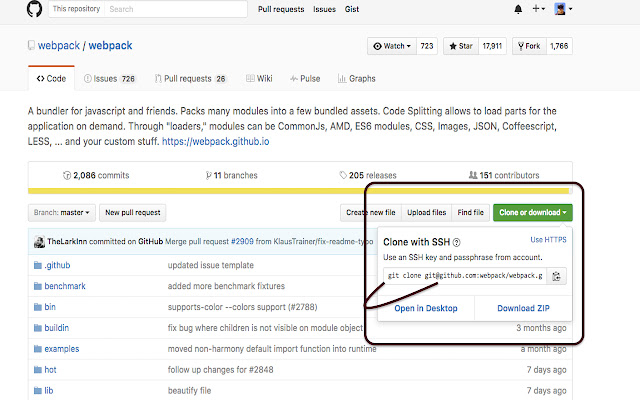This screenshot has height=400, width=640.
Task: Click Download ZIP
Action: coord(523,308)
